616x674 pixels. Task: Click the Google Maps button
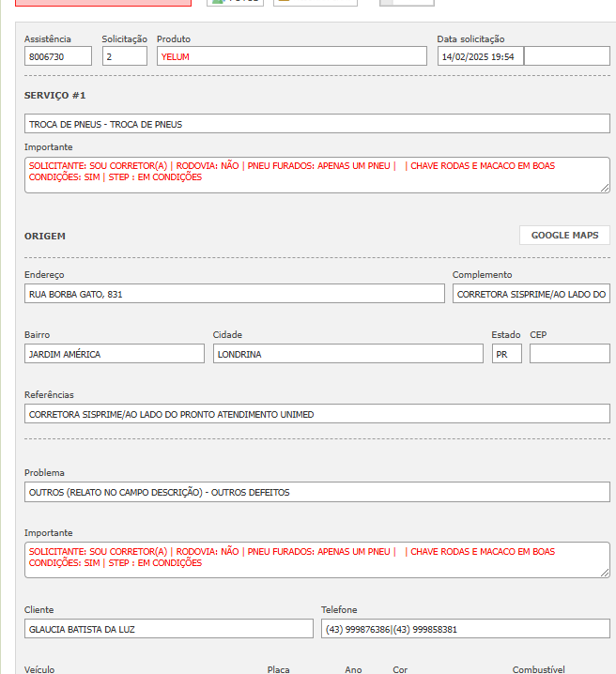(x=564, y=236)
